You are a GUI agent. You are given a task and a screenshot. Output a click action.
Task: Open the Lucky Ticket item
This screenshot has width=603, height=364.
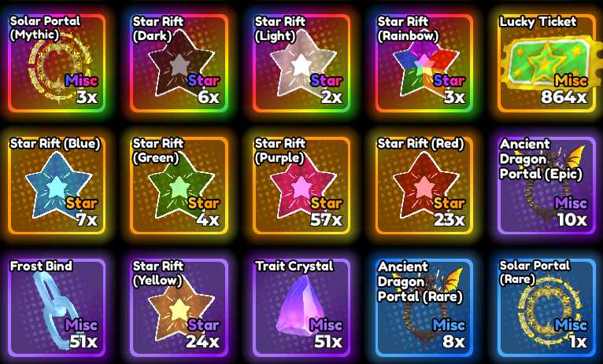pos(547,64)
